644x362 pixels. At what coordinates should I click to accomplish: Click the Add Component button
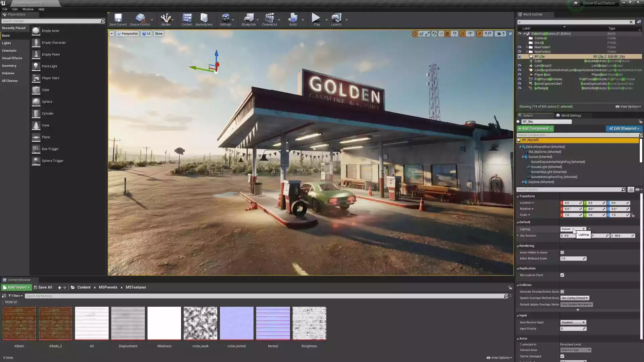[535, 128]
